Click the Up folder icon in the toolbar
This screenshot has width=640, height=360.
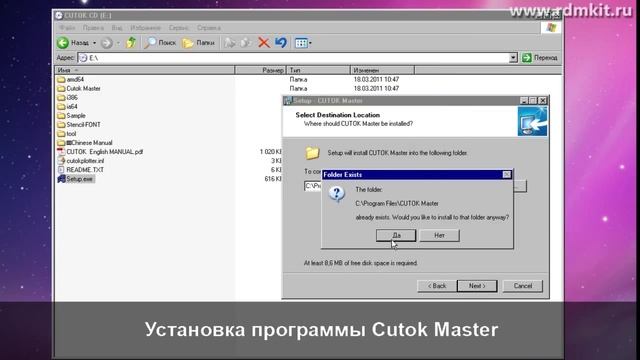(131, 42)
